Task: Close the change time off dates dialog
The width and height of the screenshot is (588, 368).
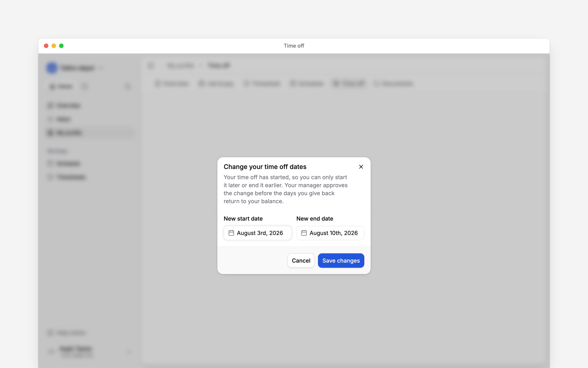Action: pos(361,167)
